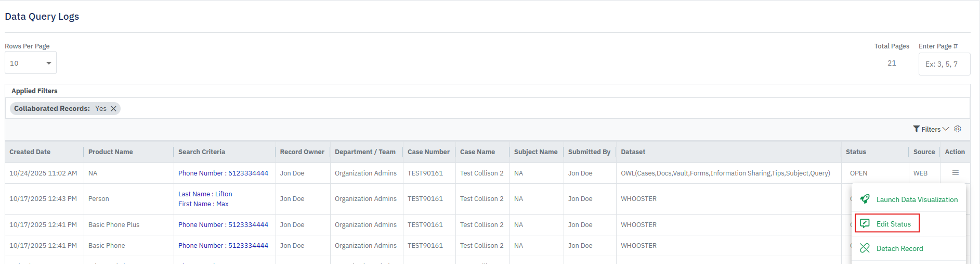Click the Detach Record unlink icon
This screenshot has height=264, width=980.
pyautogui.click(x=865, y=248)
